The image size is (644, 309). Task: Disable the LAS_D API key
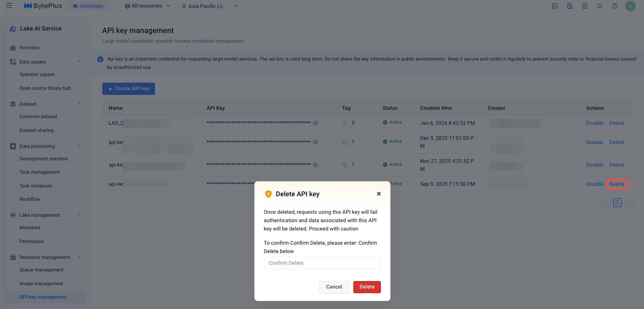coord(594,123)
